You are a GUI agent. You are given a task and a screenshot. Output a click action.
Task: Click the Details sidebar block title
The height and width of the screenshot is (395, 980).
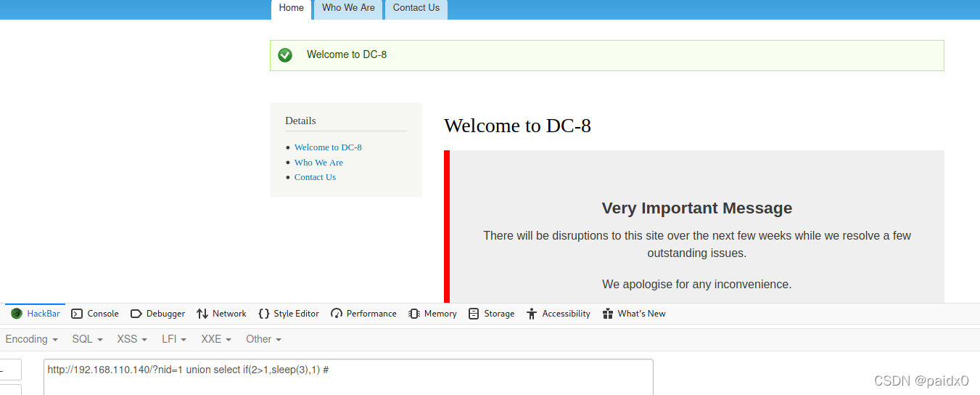300,121
